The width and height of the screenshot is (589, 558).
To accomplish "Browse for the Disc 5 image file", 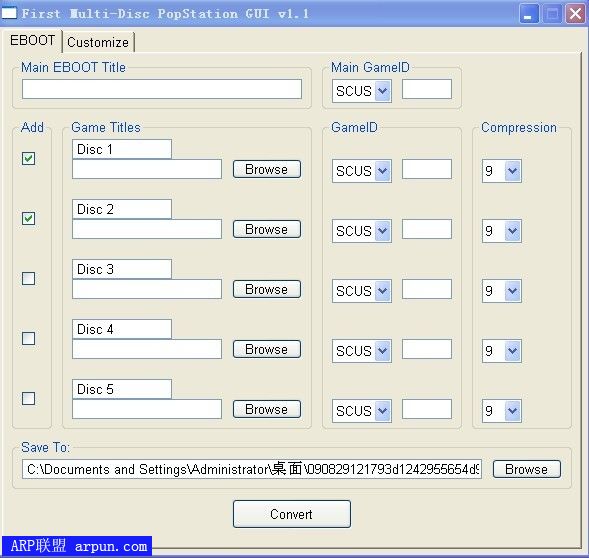I will pos(267,409).
